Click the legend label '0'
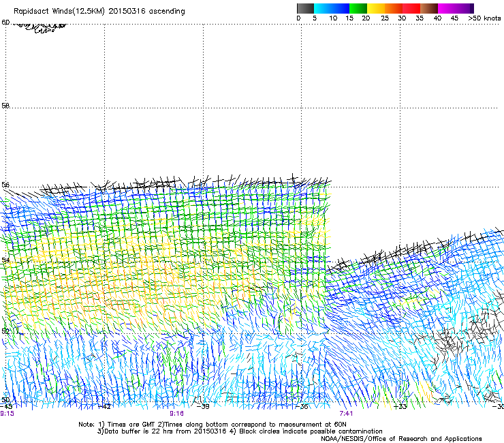The image size is (504, 443). pos(298,18)
